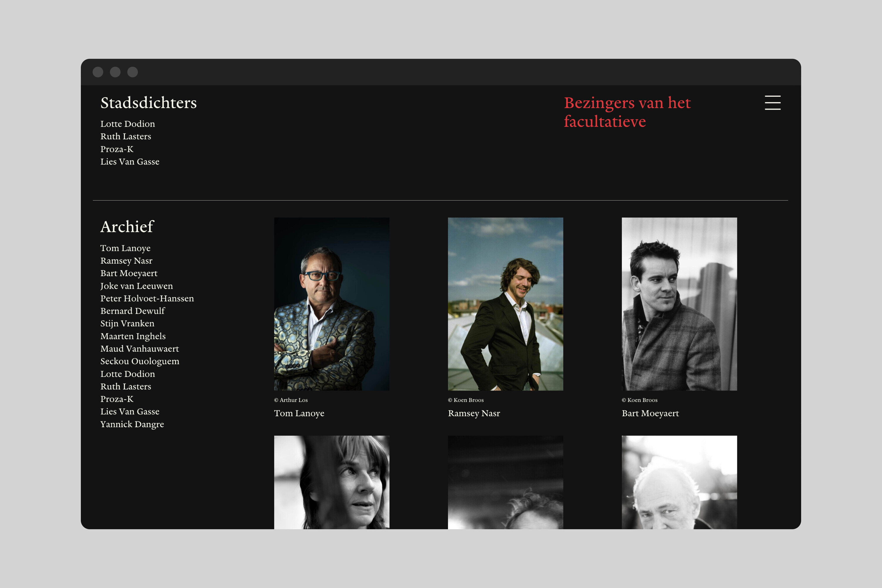Open Seckou Ouologuem in Archief list
The height and width of the screenshot is (588, 882).
pos(140,362)
